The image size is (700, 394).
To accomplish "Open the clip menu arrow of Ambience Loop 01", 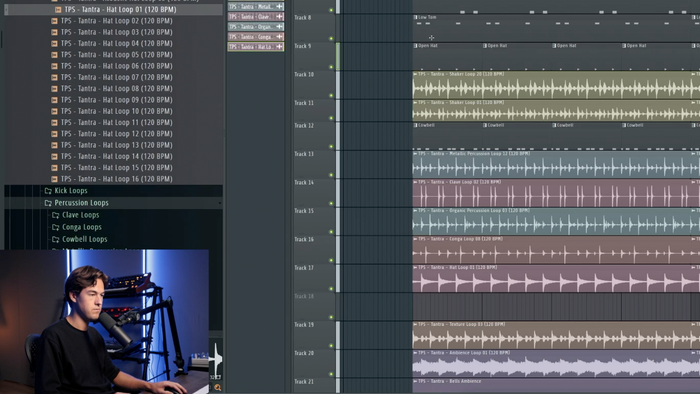I will pyautogui.click(x=415, y=353).
